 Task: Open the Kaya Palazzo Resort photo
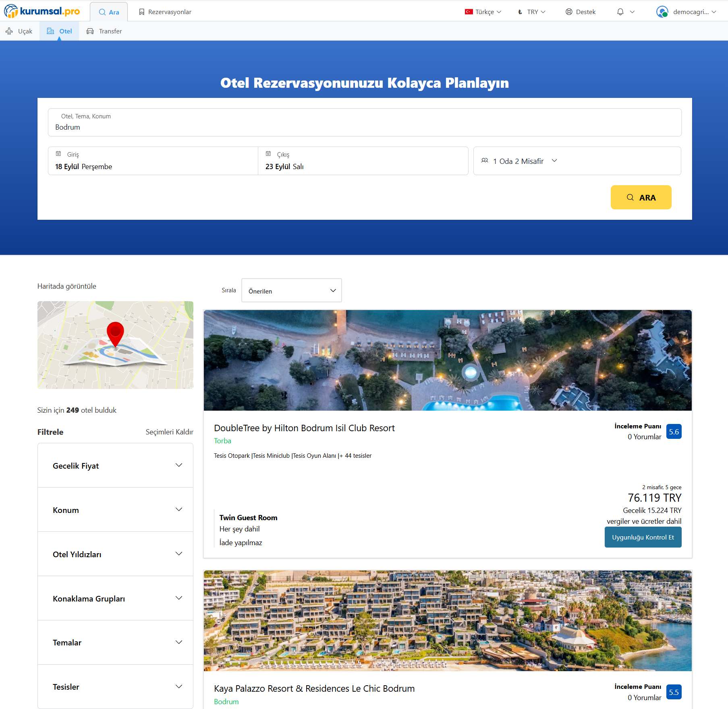click(x=448, y=621)
